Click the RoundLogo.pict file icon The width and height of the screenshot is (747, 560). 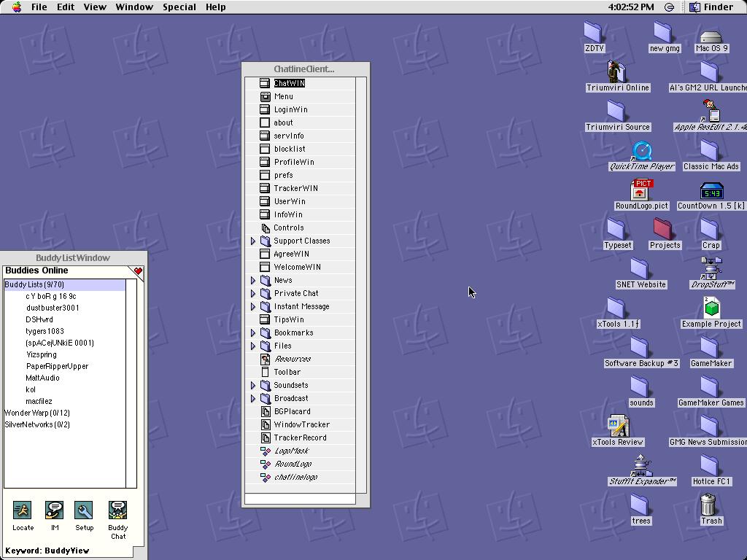click(x=641, y=190)
